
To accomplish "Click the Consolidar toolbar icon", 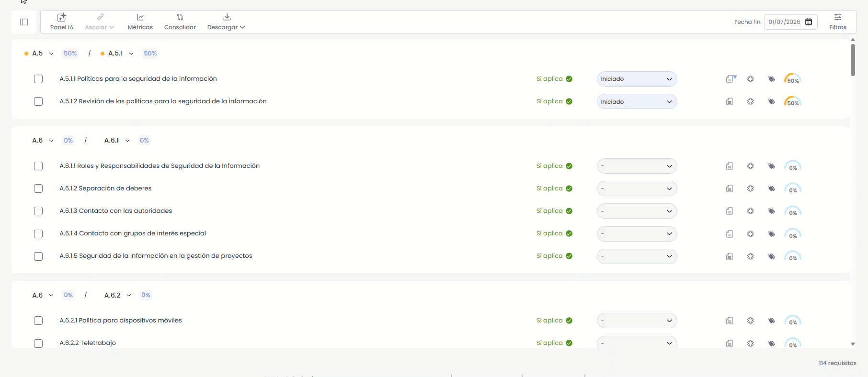I will (180, 22).
